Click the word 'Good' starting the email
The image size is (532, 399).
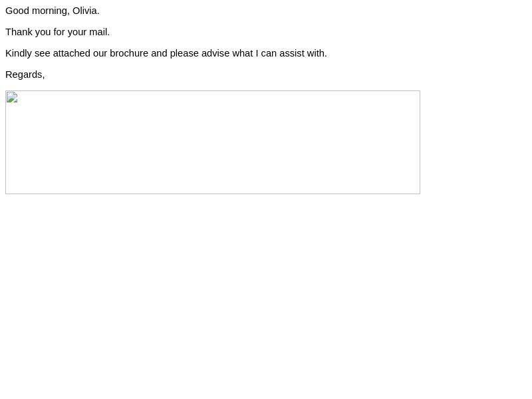[17, 11]
